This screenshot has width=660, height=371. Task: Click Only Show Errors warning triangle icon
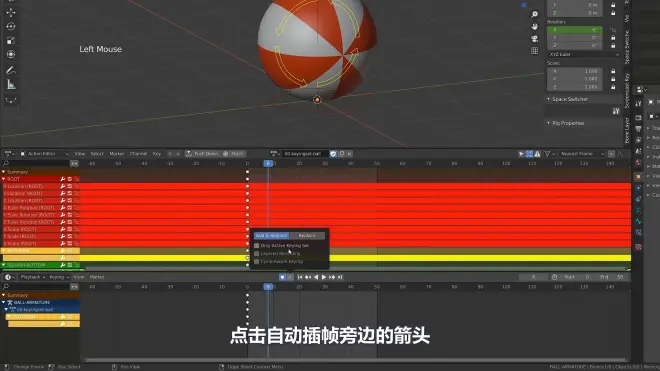(x=538, y=154)
